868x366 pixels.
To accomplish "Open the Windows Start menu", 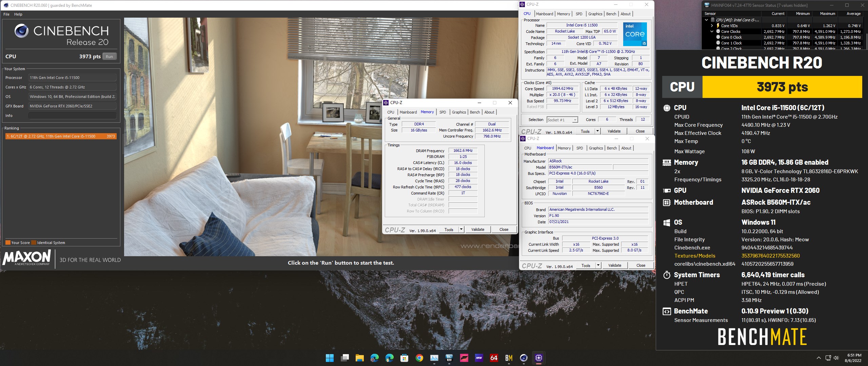I will (x=330, y=358).
